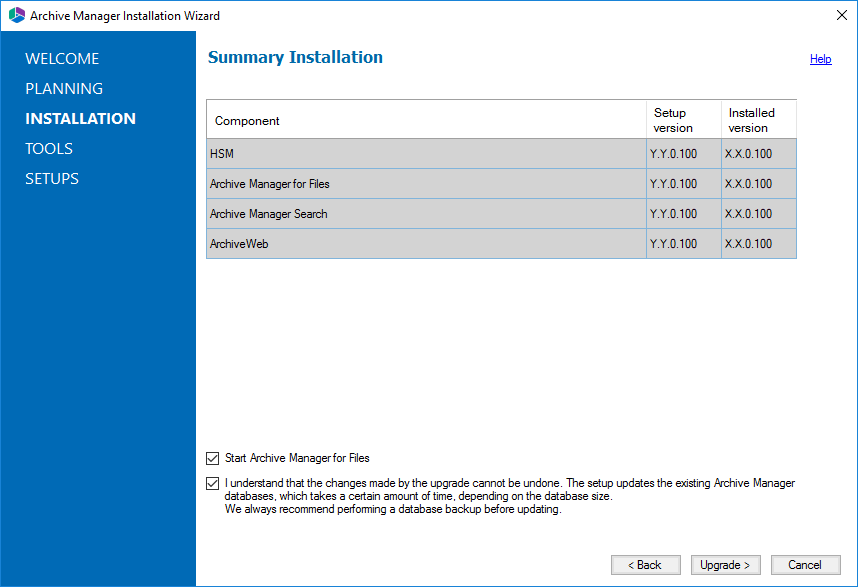Select the Archive Manager Search row
The width and height of the screenshot is (858, 587).
[x=425, y=214]
